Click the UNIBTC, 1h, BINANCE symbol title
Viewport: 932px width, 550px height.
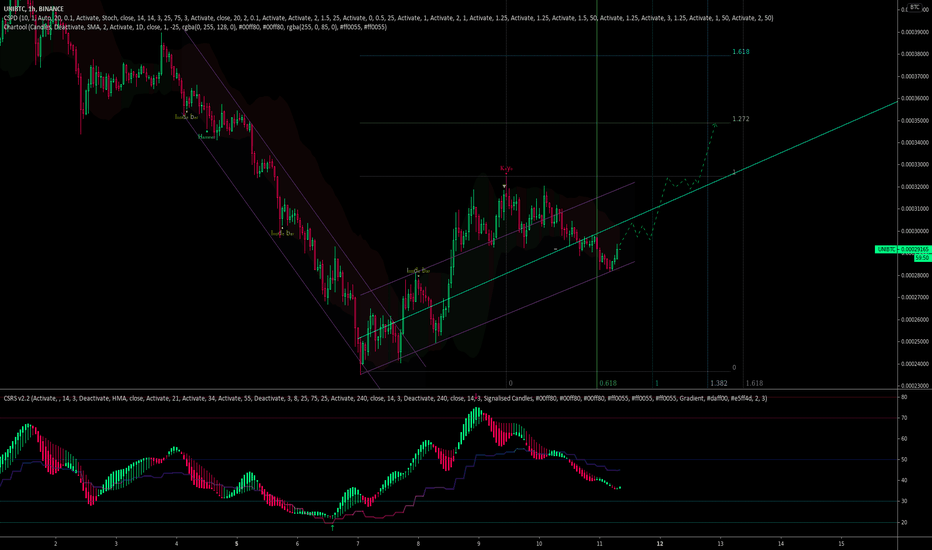click(33, 9)
